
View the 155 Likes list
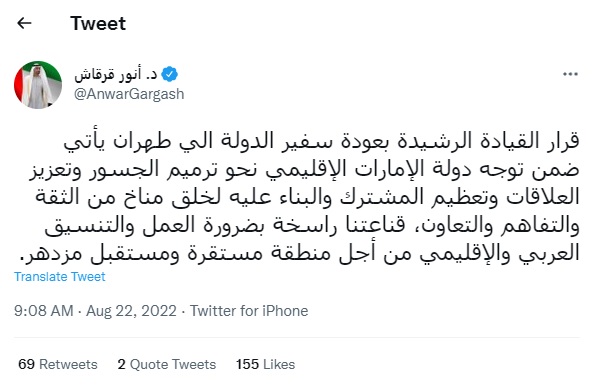click(x=265, y=364)
